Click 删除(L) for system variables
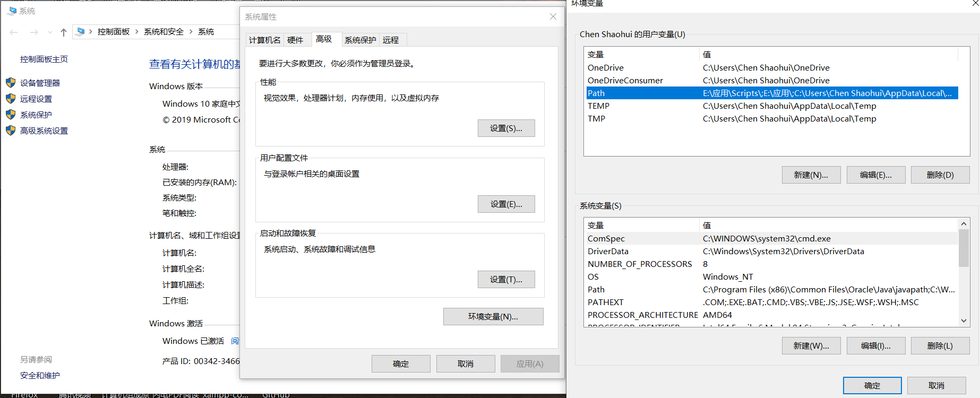The image size is (980, 398). coord(940,345)
